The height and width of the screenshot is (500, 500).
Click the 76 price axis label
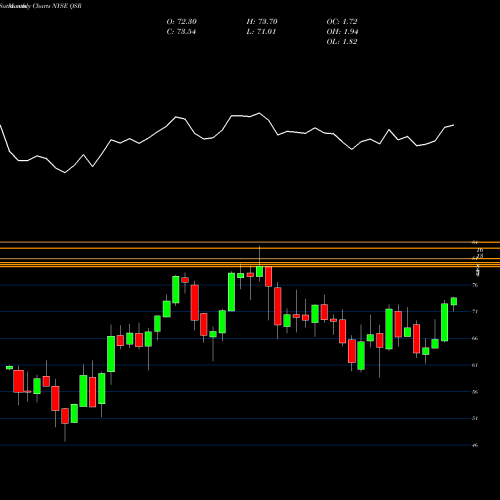[475, 285]
